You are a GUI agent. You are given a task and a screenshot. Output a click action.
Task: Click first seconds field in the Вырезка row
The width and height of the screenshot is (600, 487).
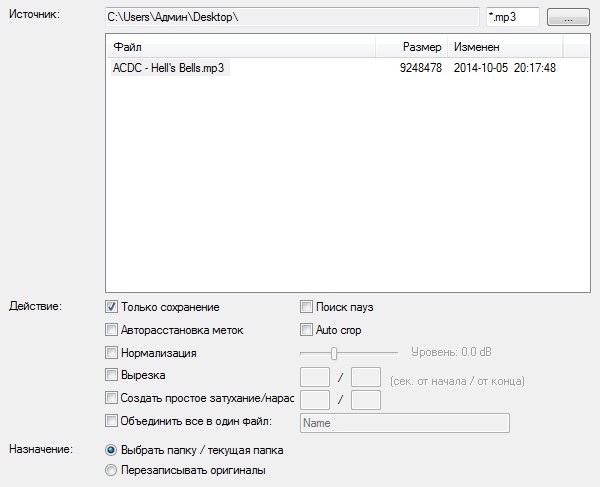pyautogui.click(x=315, y=377)
